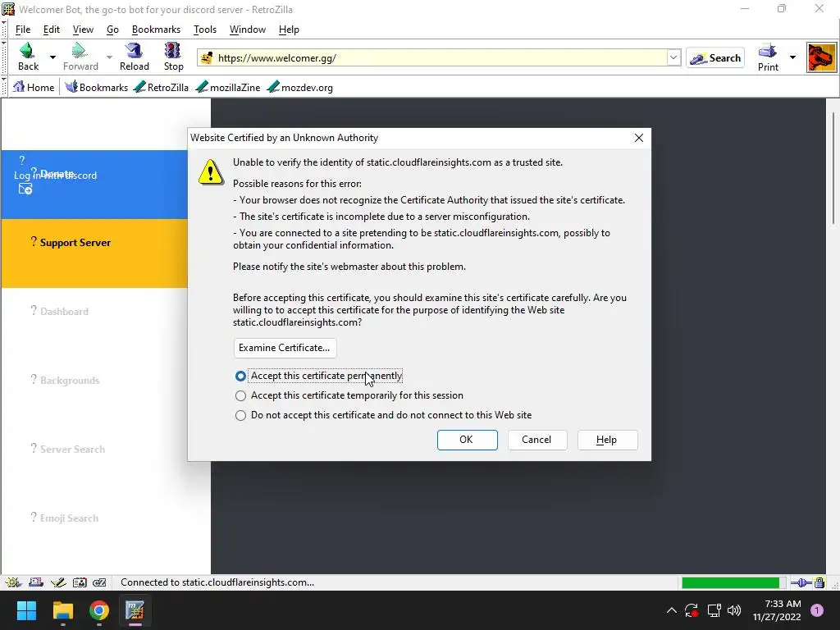
Task: Click the network icon in system tray
Action: [x=714, y=610]
